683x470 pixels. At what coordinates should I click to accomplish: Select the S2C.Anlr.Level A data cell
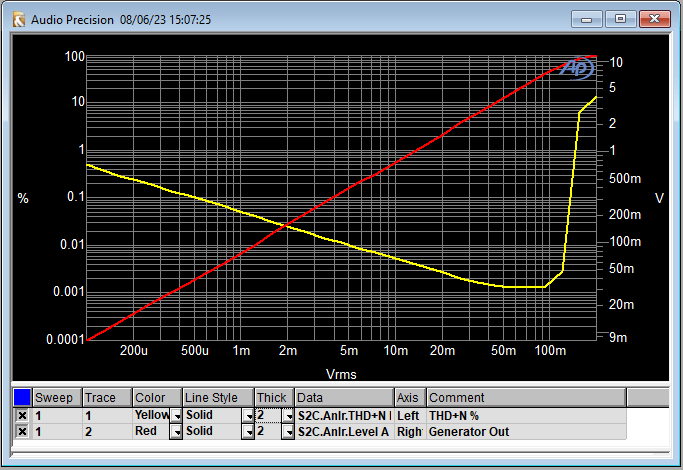(x=345, y=432)
